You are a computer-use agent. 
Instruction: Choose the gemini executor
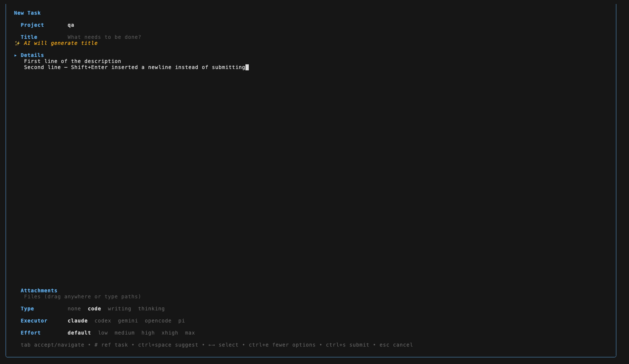click(x=128, y=321)
